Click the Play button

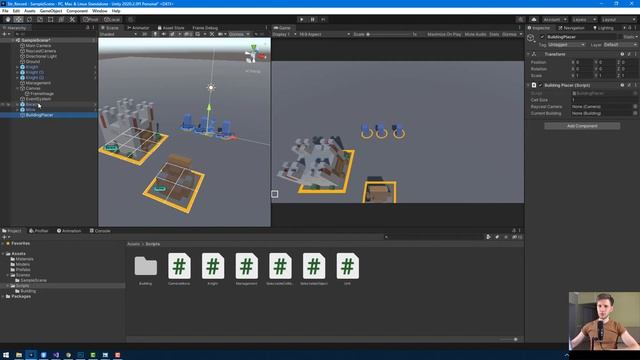[302, 20]
